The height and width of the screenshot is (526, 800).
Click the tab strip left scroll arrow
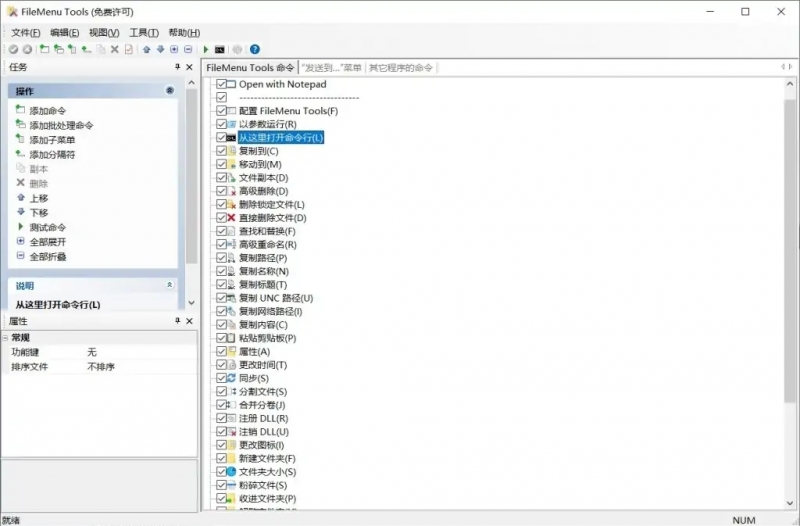[783, 67]
